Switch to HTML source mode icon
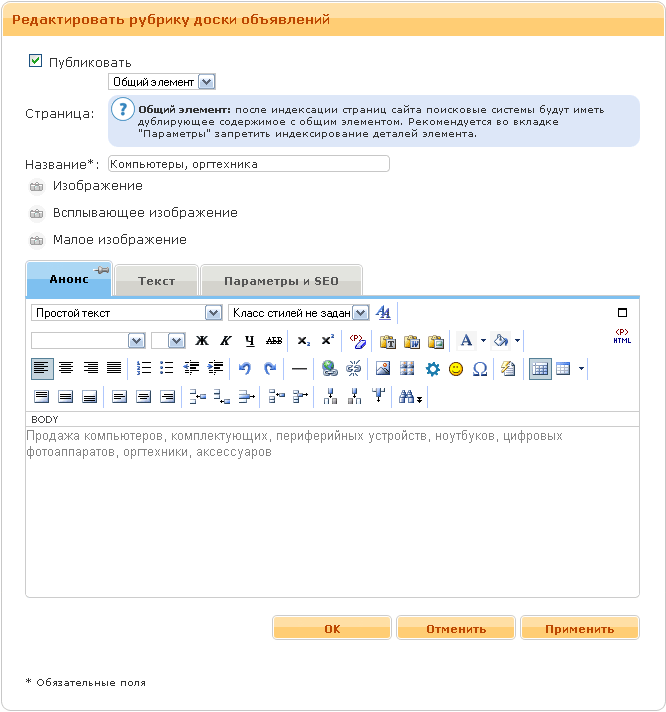The width and height of the screenshot is (666, 712). pos(622,337)
